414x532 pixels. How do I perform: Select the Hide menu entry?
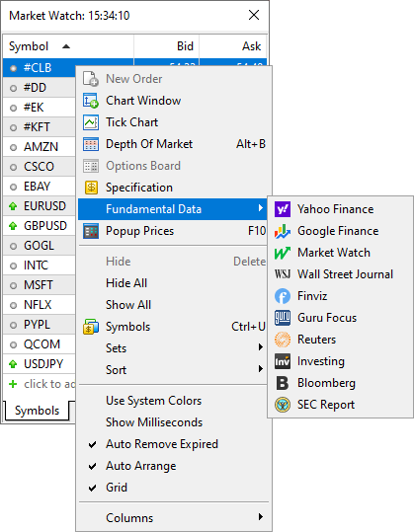[173, 262]
